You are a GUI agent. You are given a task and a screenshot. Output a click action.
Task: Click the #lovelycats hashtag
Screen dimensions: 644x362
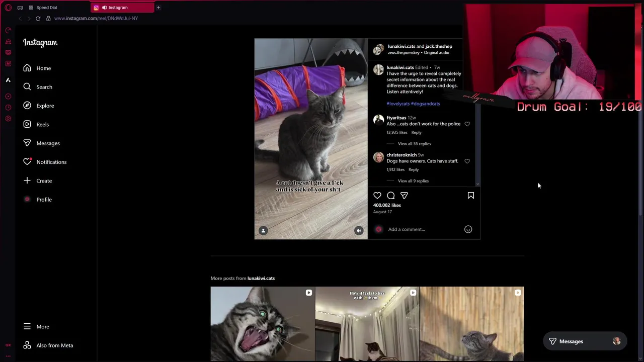click(398, 104)
